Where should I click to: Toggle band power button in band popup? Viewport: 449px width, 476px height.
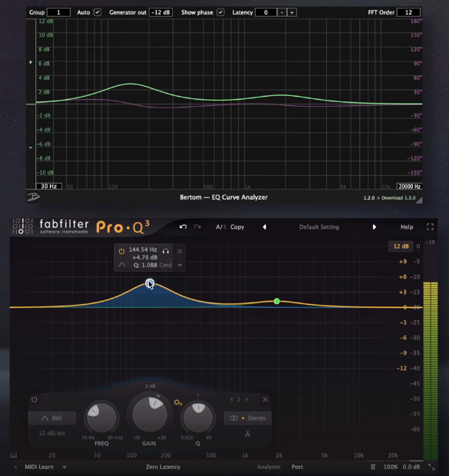point(121,251)
